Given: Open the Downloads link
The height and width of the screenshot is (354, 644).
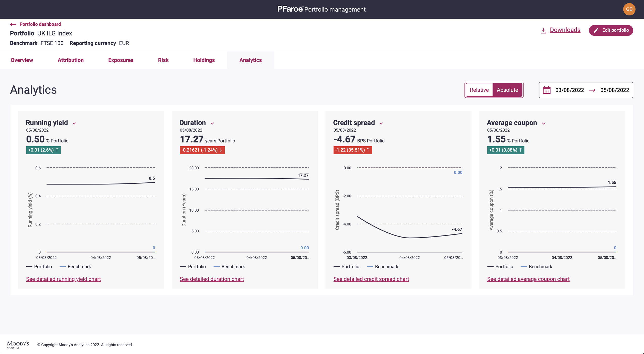Looking at the screenshot, I should (x=565, y=30).
